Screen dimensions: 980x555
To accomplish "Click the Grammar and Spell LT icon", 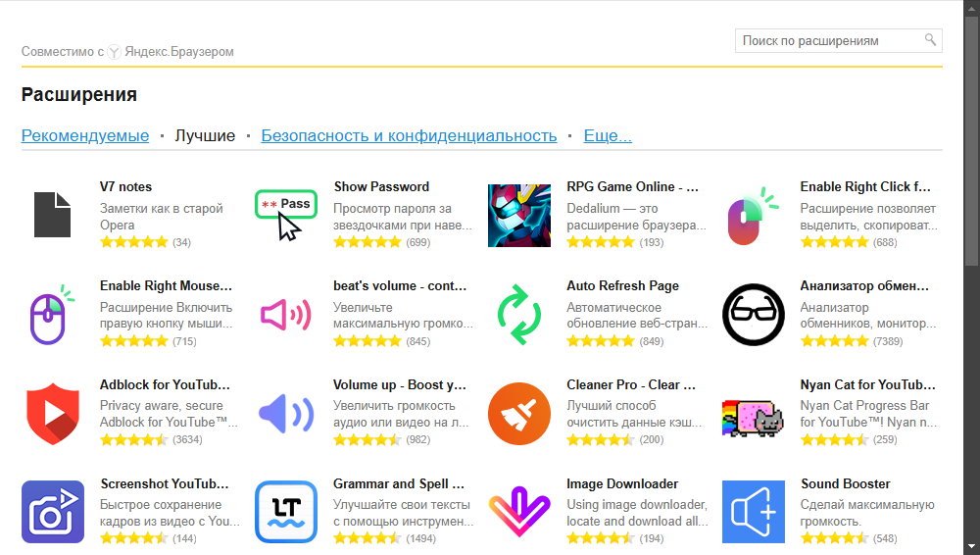I will point(286,512).
